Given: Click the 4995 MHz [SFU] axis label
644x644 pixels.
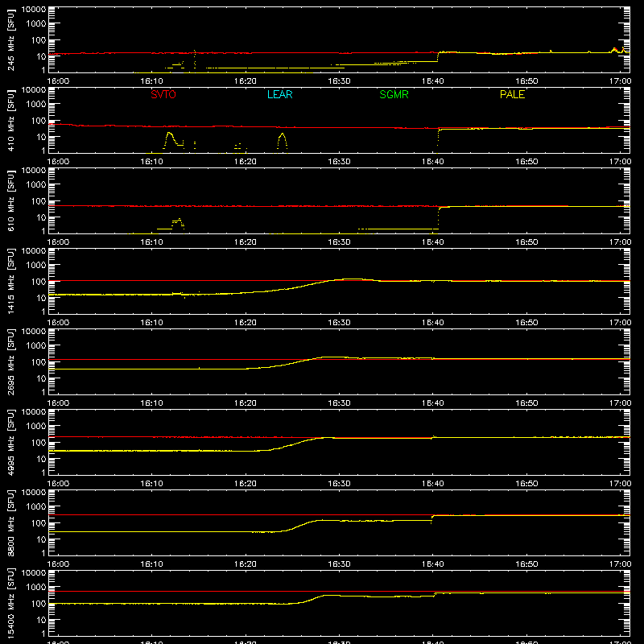Looking at the screenshot, I should pyautogui.click(x=10, y=442).
